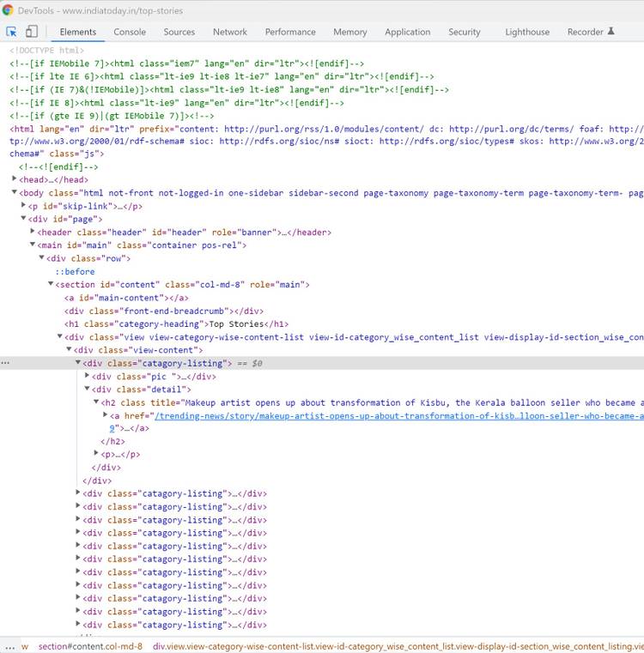This screenshot has width=644, height=653.
Task: Select the html lang="en" element
Action: pos(326,142)
